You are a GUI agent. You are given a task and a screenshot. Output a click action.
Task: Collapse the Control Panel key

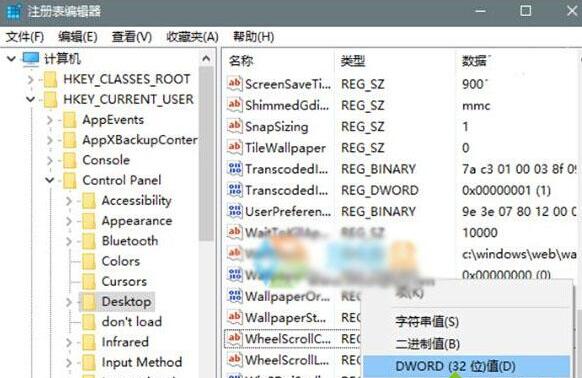coord(50,180)
